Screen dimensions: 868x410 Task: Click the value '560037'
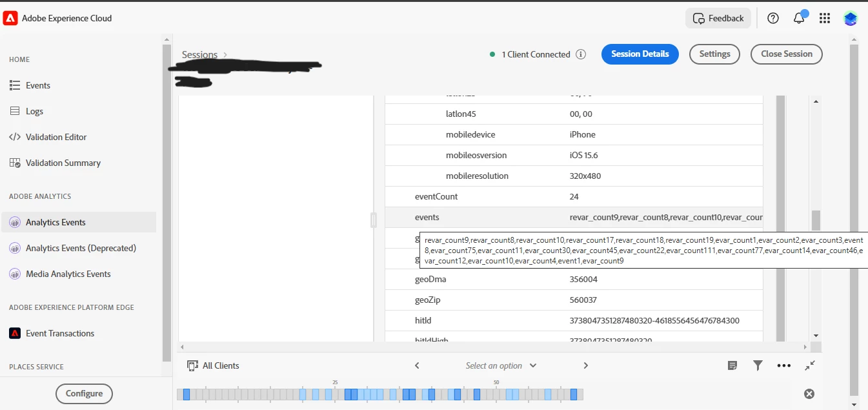click(x=583, y=300)
